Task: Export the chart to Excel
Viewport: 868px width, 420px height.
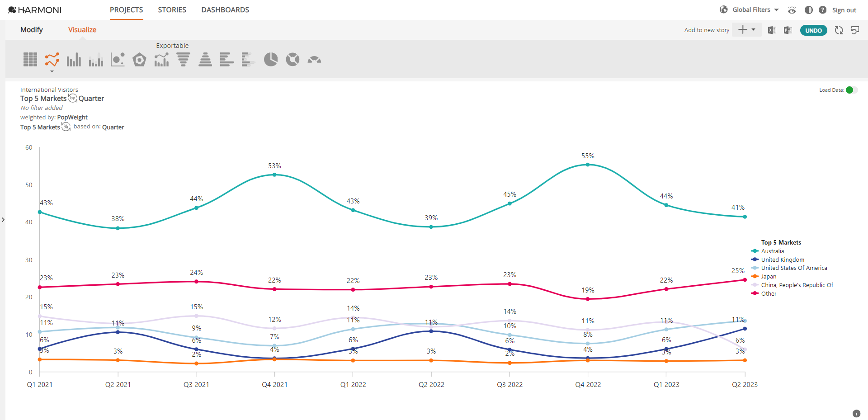Action: coord(772,30)
